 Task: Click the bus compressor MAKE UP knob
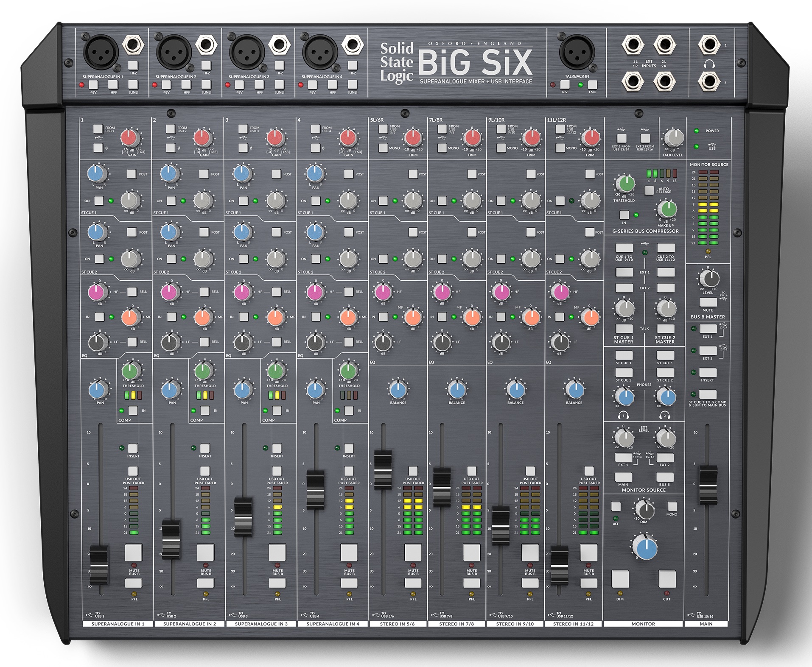pos(668,209)
